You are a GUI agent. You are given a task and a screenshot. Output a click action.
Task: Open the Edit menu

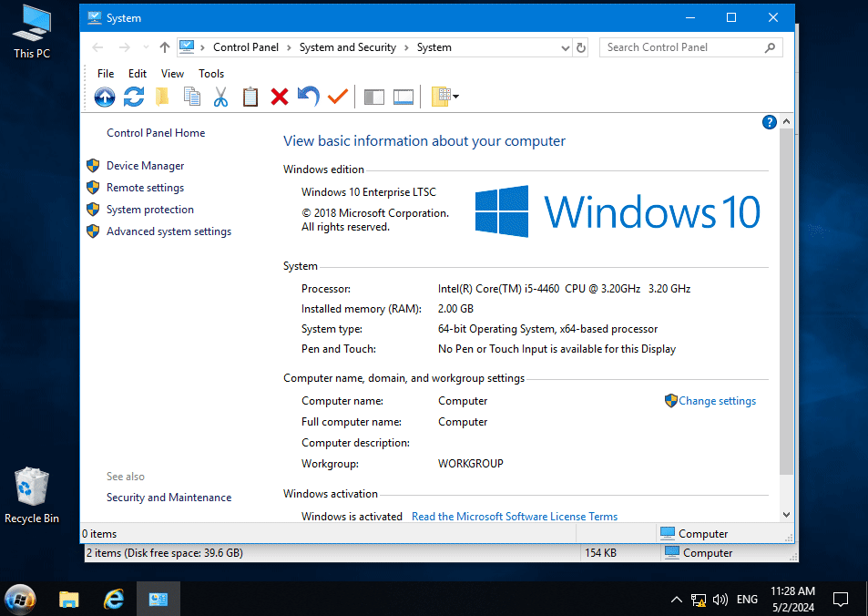click(x=138, y=74)
